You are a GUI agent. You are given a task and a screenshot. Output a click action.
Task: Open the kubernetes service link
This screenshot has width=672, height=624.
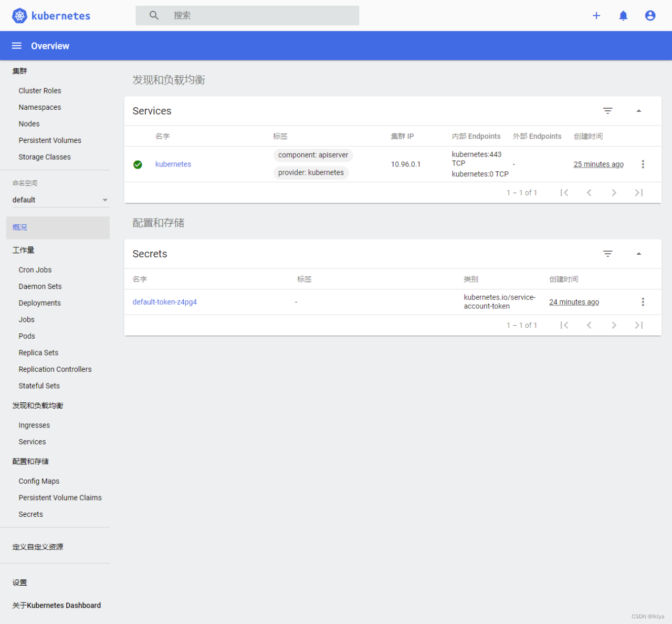173,164
